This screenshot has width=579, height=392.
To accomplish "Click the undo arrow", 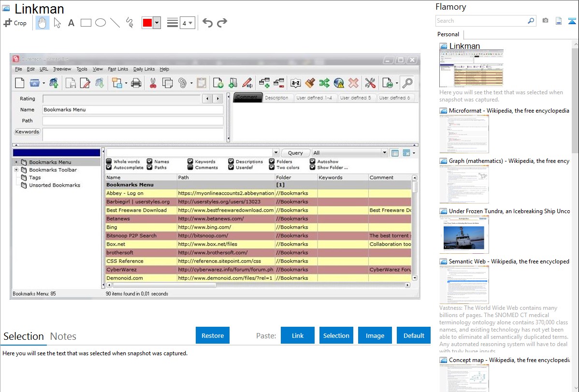I will pos(207,23).
